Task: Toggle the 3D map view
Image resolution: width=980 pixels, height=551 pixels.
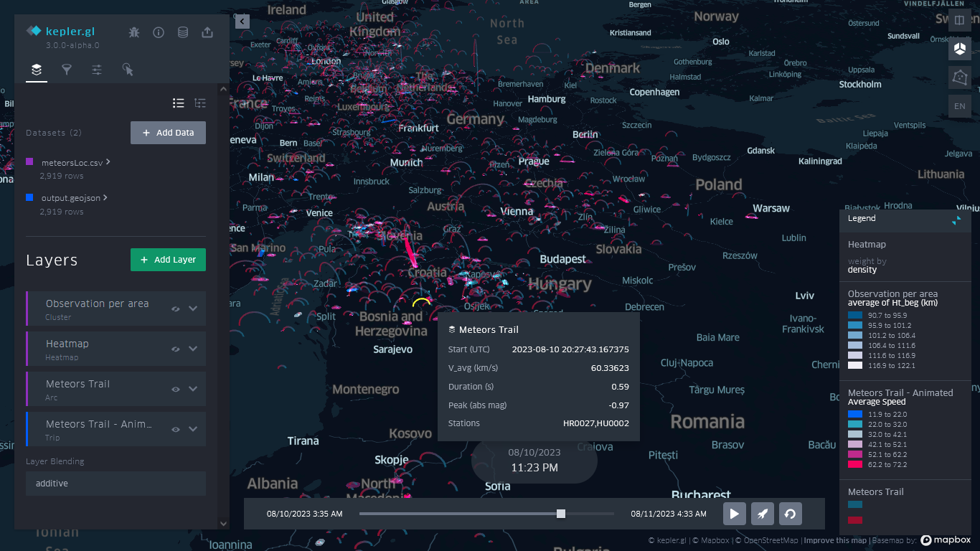Action: point(959,50)
